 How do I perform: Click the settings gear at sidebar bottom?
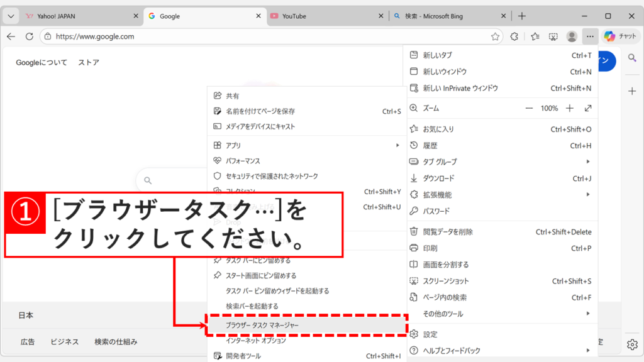coord(631,344)
